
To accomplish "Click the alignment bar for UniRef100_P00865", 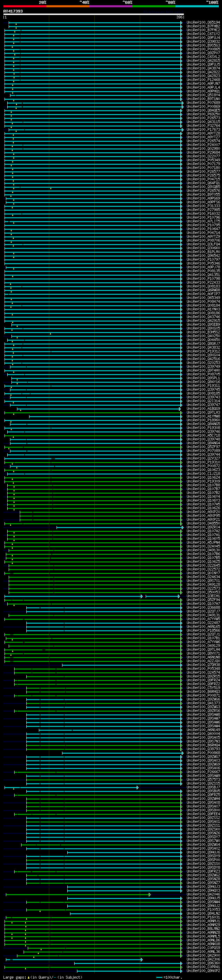I will [94, 49].
